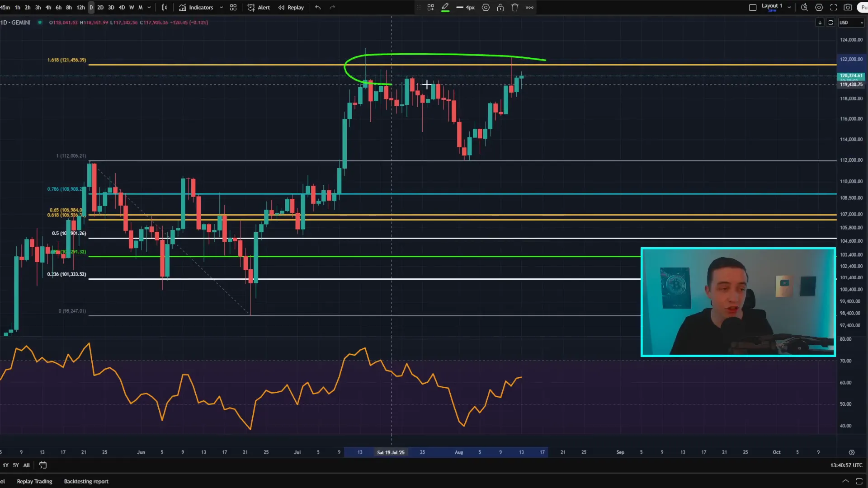868x488 pixels.
Task: Open the Layout 1 name button
Action: tap(772, 7)
